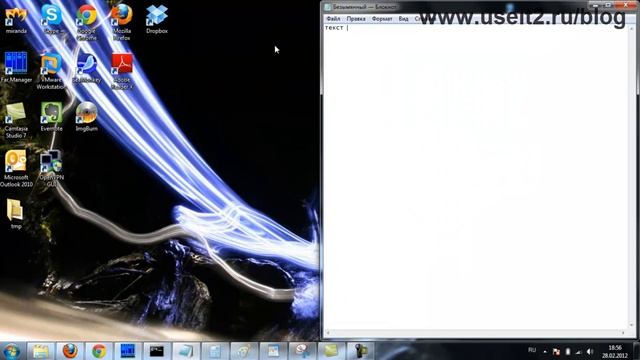The width and height of the screenshot is (640, 360).
Task: Select the VMware Workstation desktop icon
Action: click(51, 71)
